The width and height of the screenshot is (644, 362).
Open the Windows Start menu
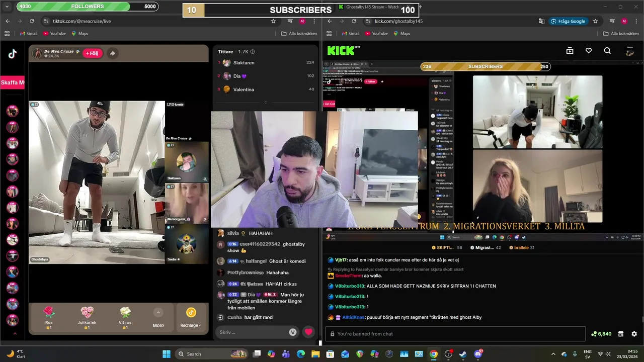point(166,354)
